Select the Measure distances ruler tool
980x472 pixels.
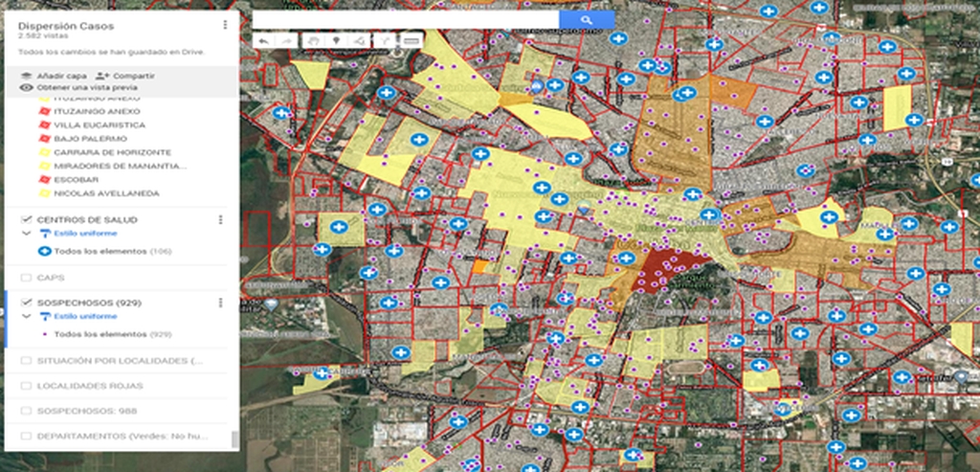coord(410,41)
